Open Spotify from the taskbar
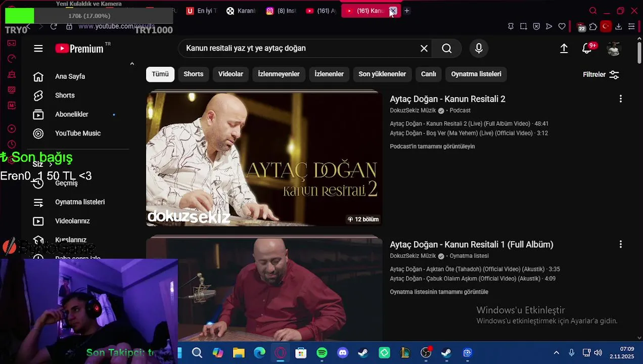The width and height of the screenshot is (643, 364). click(x=322, y=353)
